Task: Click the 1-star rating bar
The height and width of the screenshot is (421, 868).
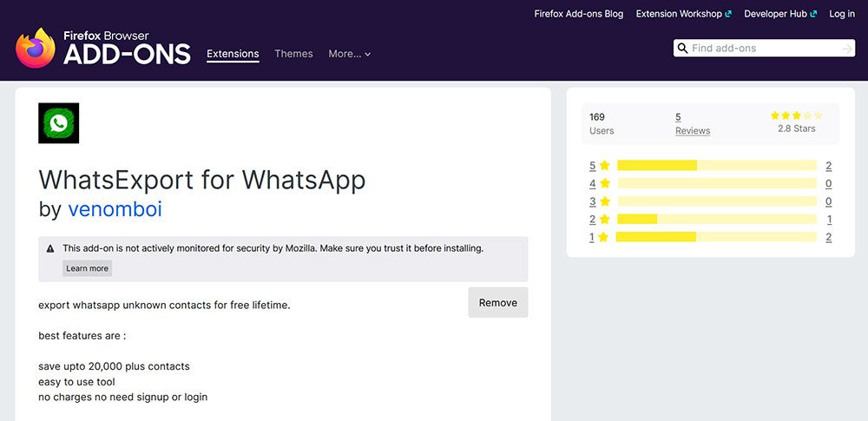Action: (716, 237)
